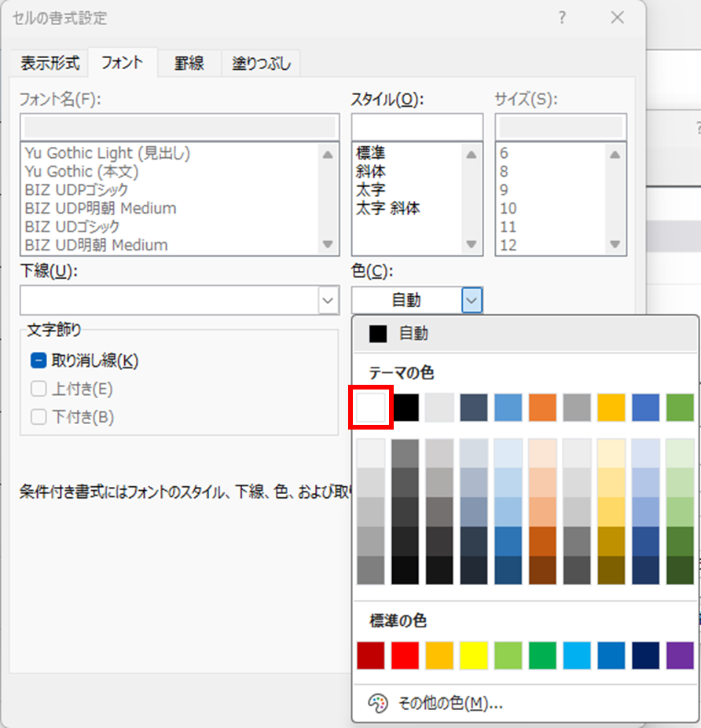Viewport: 701px width, 728px height.
Task: Style list scroll up arrow
Action: click(x=471, y=155)
